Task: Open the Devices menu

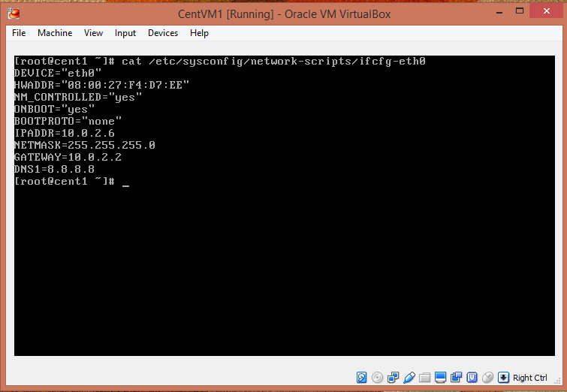Action: click(163, 33)
